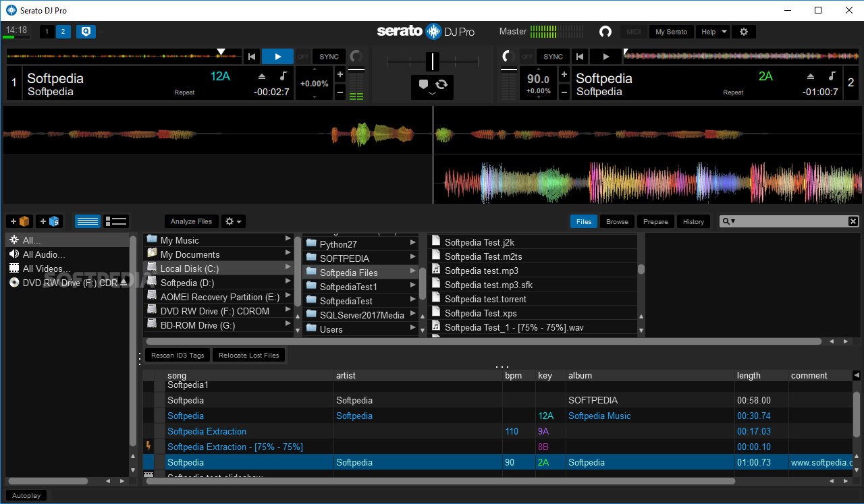Select All Audio... in crates list

click(67, 254)
